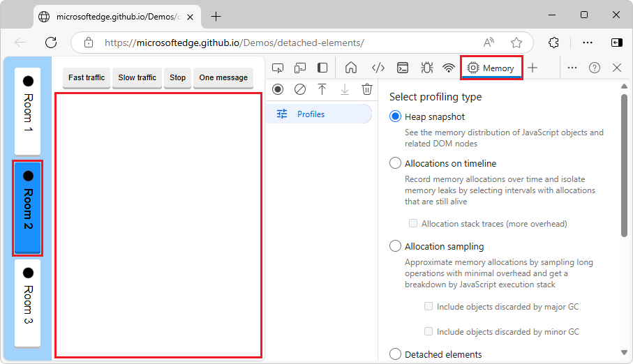Viewport: 633px width, 364px height.
Task: Open the Sources bug icon
Action: point(426,68)
